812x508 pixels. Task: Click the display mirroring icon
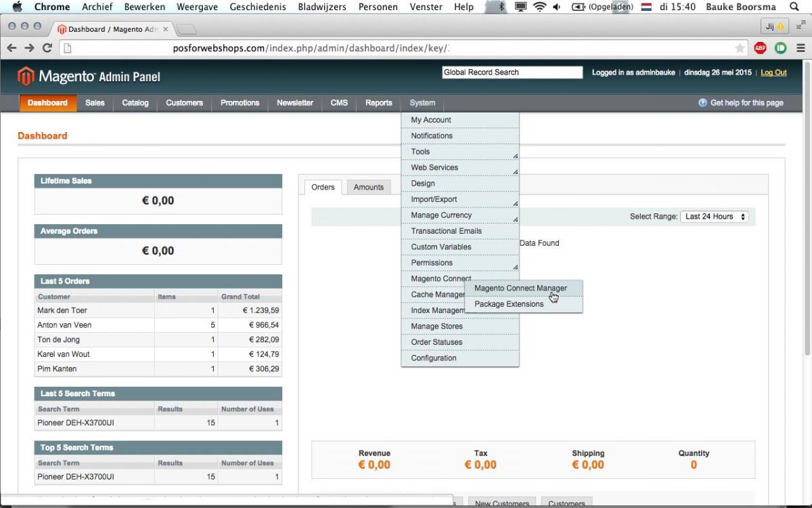click(x=520, y=7)
